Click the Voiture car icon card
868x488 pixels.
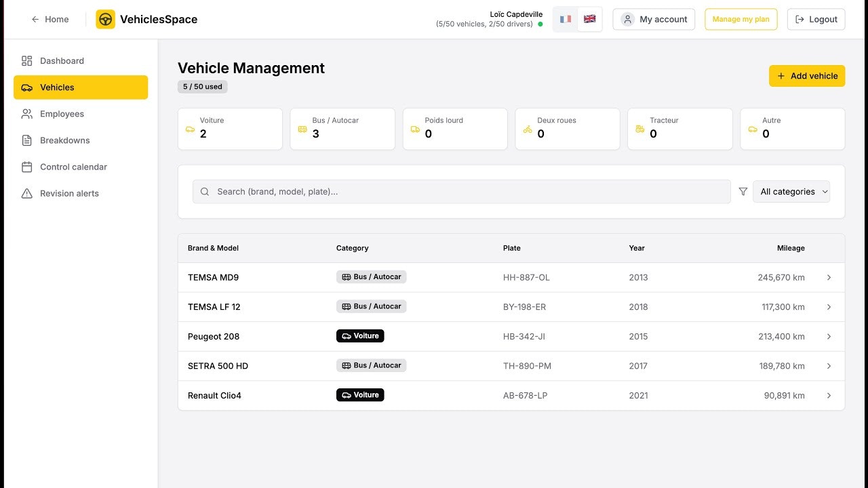tap(190, 129)
